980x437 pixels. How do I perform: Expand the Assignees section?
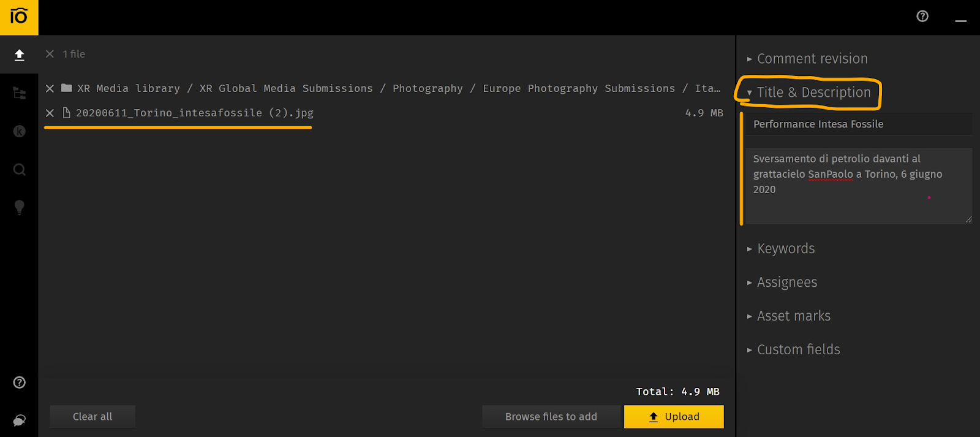786,283
